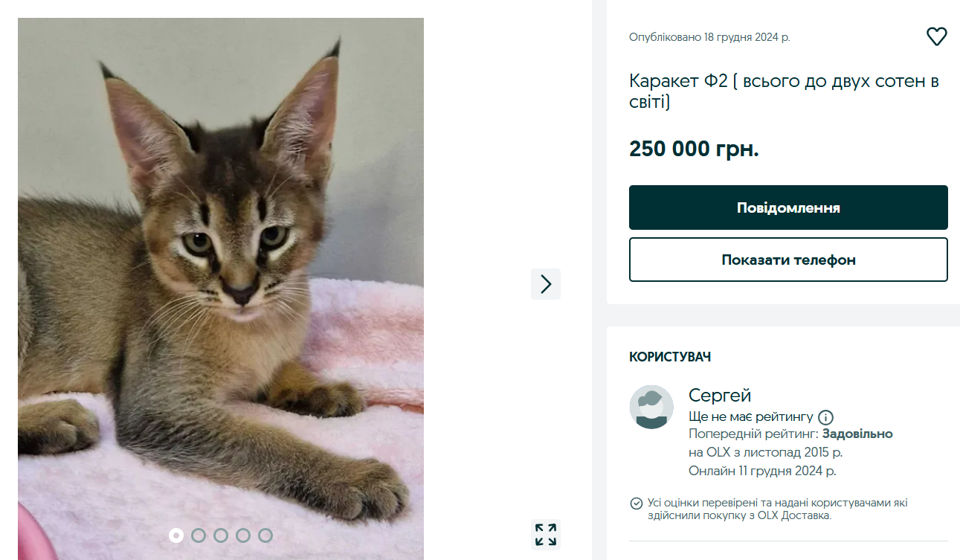Select the fourth carousel dot
This screenshot has width=960, height=560.
[x=243, y=535]
